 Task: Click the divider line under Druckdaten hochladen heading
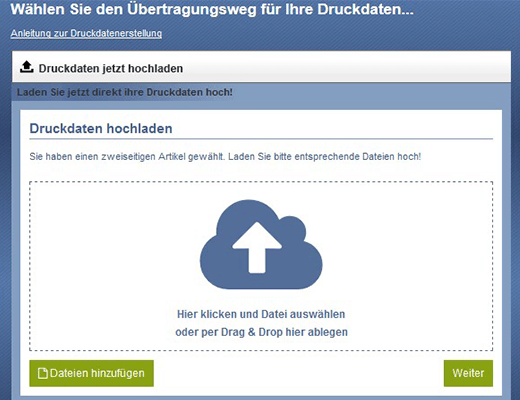(x=261, y=138)
